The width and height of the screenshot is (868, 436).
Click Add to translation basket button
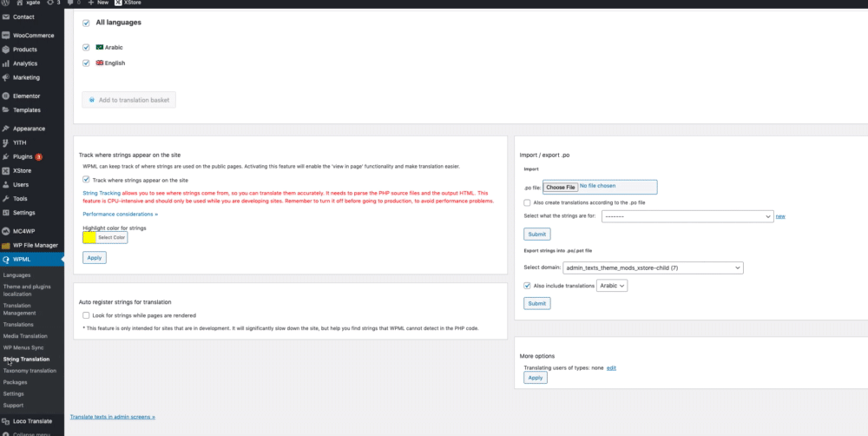(x=129, y=100)
